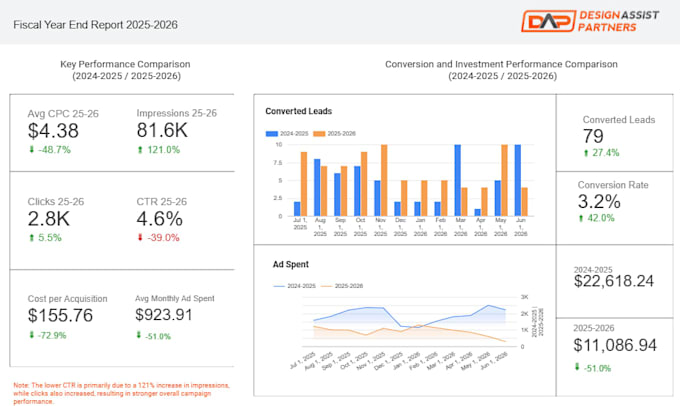680x406 pixels.
Task: Click the Avg CPC value $4.38
Action: 53,131
